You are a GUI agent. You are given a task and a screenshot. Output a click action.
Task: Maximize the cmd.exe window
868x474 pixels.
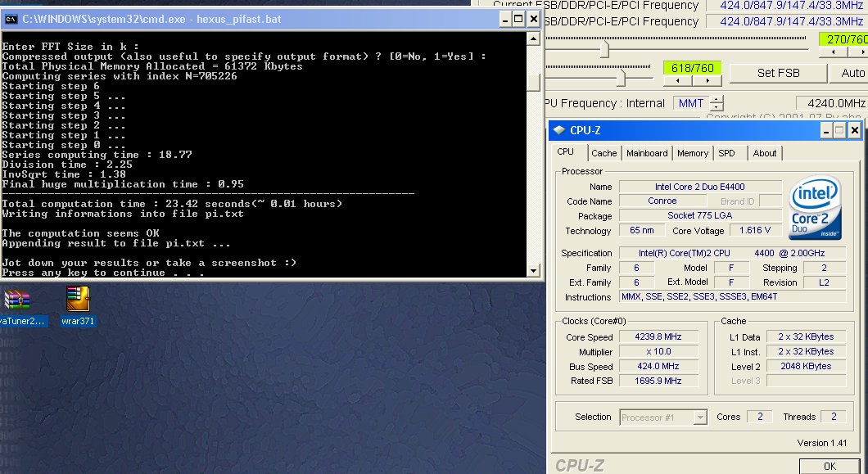518,20
